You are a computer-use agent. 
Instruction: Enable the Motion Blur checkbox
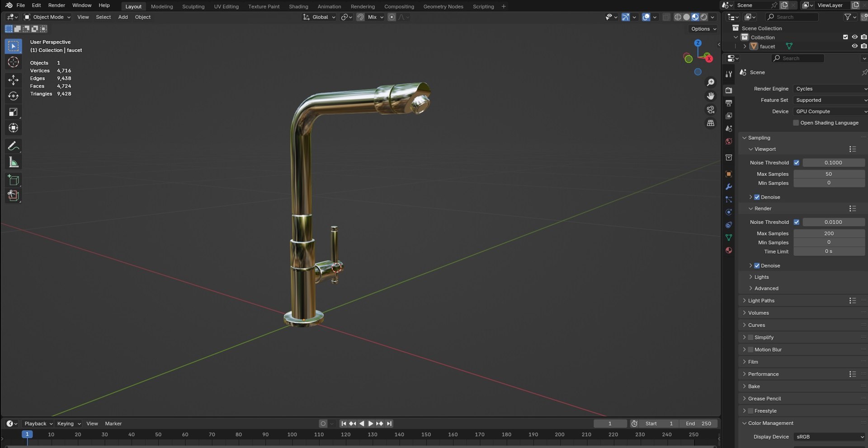(x=750, y=350)
